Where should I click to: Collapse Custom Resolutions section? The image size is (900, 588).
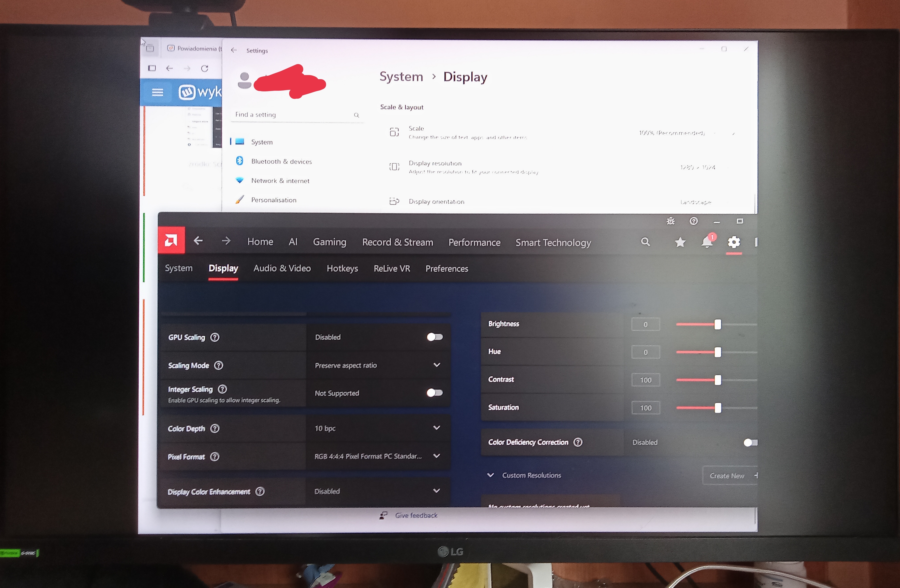click(x=490, y=475)
